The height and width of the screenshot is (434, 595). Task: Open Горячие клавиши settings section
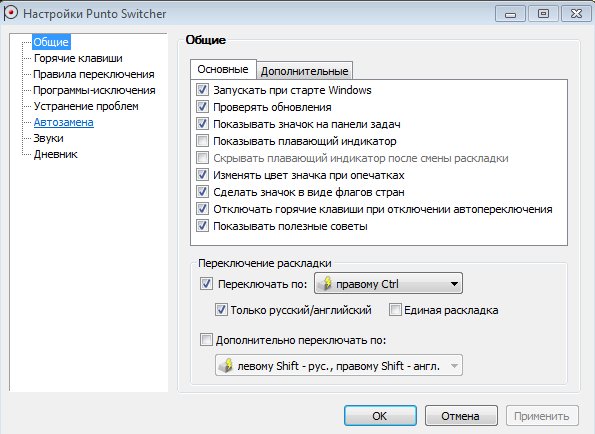click(x=78, y=58)
